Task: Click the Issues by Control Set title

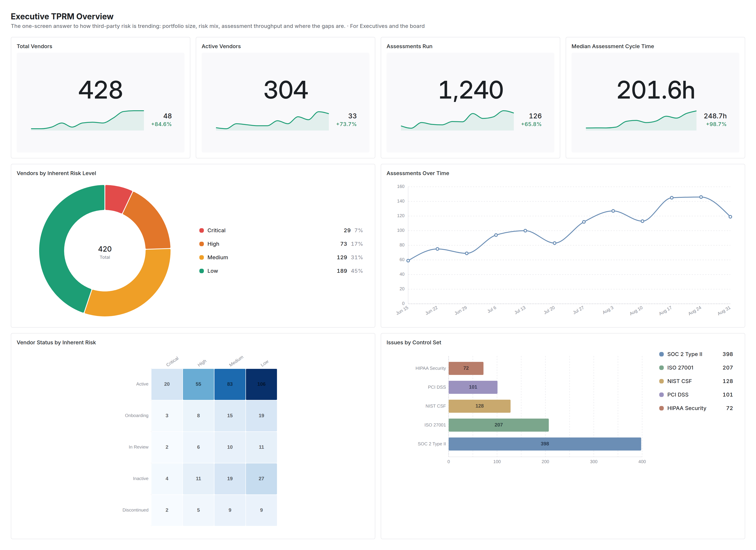Action: (x=414, y=343)
